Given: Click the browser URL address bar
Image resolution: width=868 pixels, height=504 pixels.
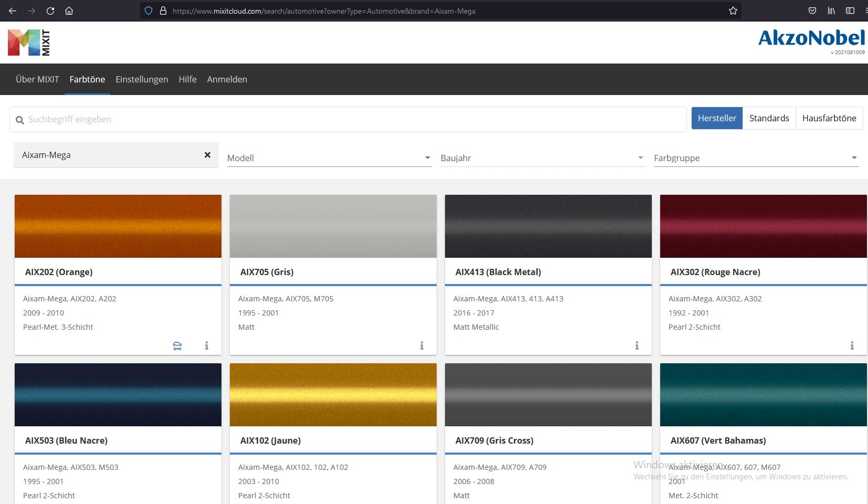Looking at the screenshot, I should (441, 10).
